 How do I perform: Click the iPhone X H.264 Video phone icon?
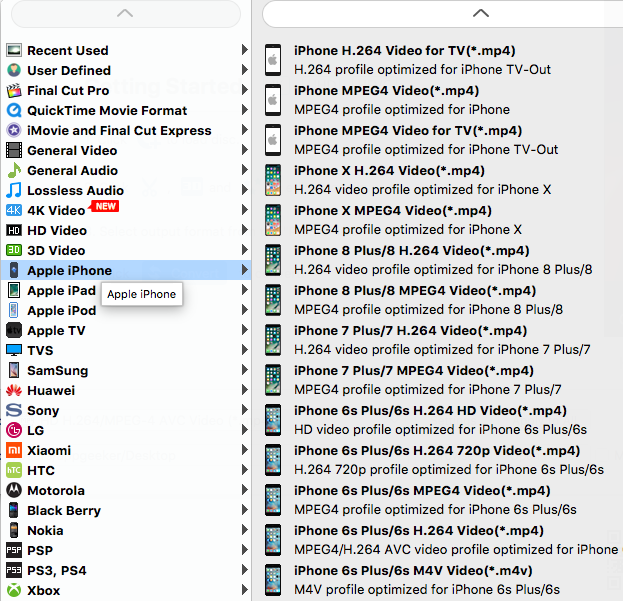point(272,180)
